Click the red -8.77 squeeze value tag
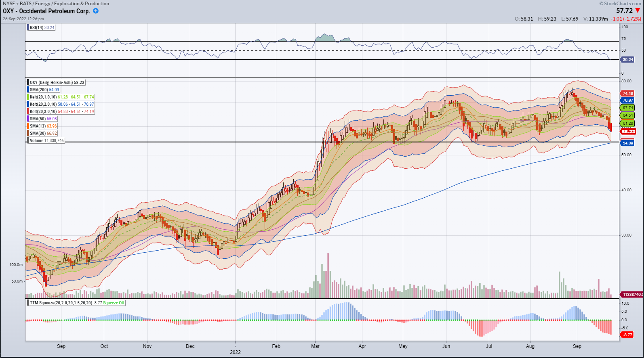The width and height of the screenshot is (644, 358). tap(627, 335)
